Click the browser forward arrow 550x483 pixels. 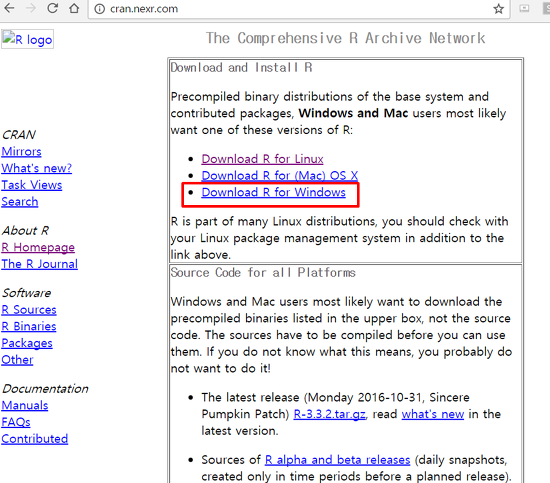point(31,8)
